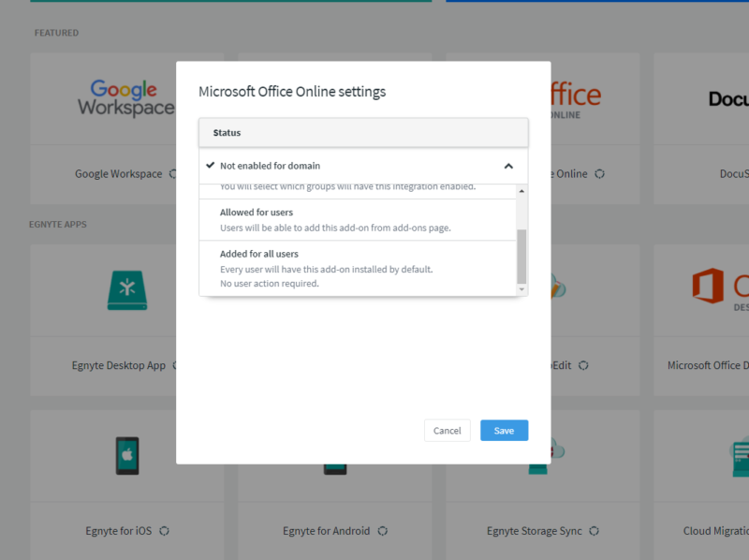
Task: Select the Egnyte for iOS phone icon
Action: click(x=126, y=455)
